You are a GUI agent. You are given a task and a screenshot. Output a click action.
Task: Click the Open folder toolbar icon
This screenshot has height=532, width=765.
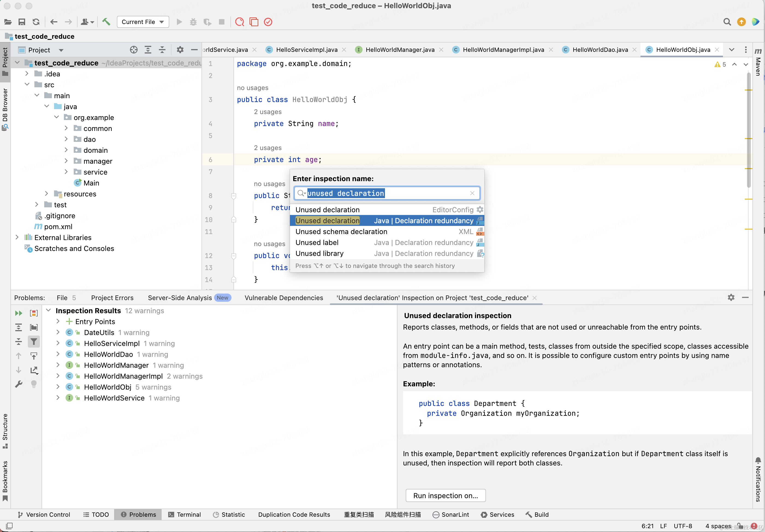8,22
